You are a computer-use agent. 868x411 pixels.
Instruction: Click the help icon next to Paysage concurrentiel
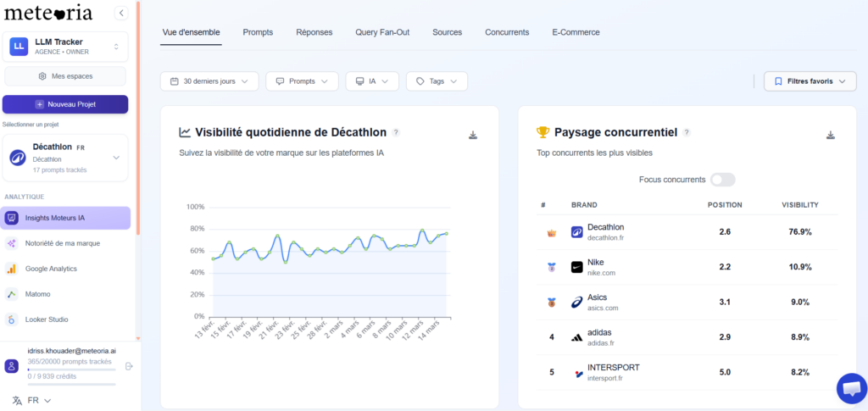coord(687,132)
